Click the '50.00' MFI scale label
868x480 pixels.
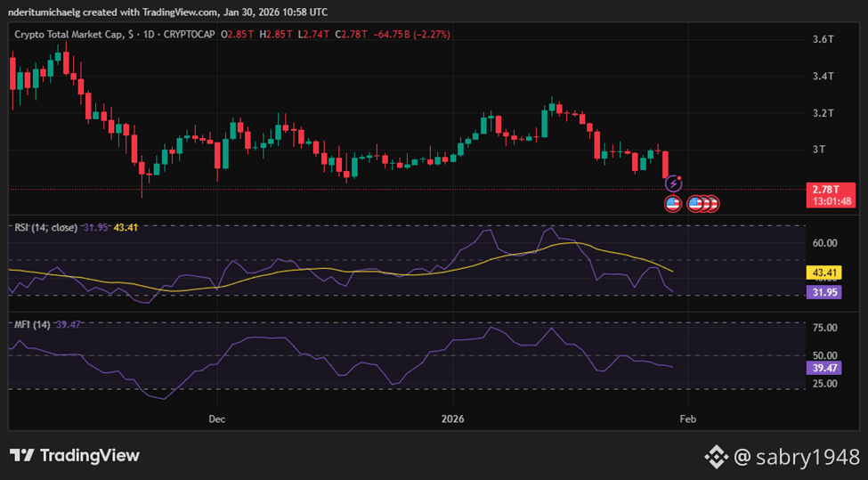point(824,355)
